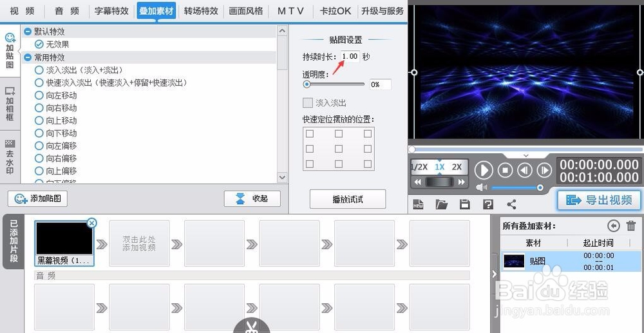644x333 pixels.
Task: Choose 向下移动 effect
Action: [x=56, y=133]
